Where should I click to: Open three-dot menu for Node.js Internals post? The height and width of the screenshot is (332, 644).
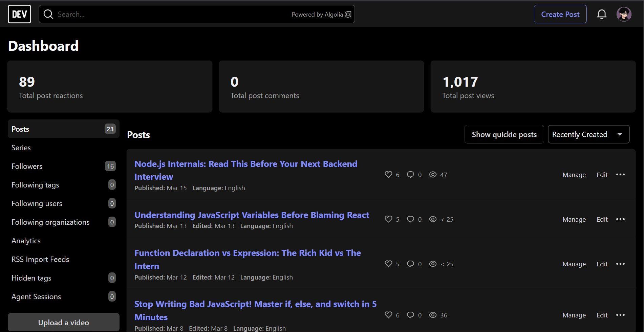pos(620,174)
